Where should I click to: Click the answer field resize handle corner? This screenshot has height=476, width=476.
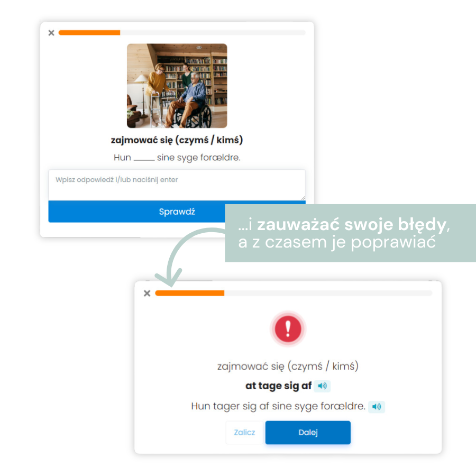(x=303, y=198)
